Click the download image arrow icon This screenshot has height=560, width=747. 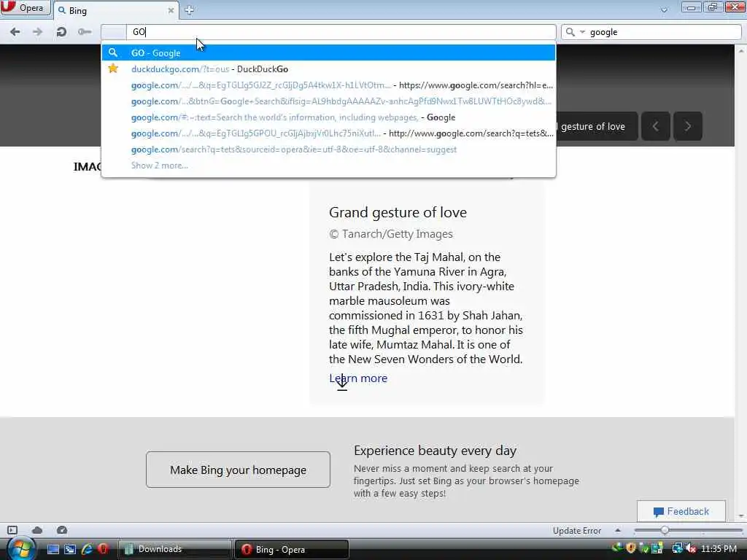342,383
